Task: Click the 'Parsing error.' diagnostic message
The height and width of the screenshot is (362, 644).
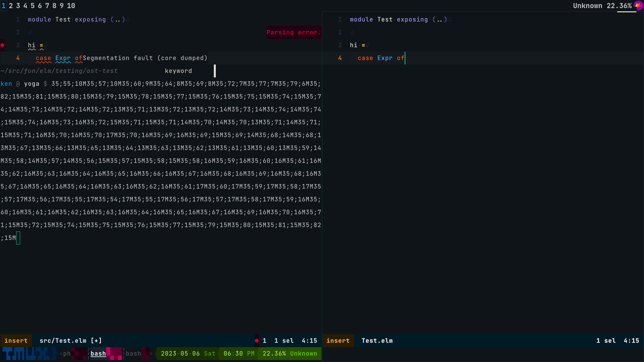Action: tap(293, 32)
